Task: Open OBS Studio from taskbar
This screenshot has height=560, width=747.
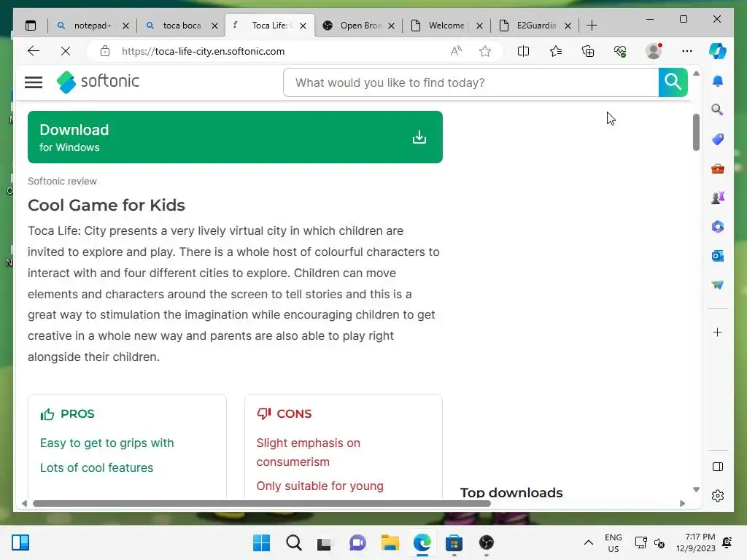Action: [x=486, y=542]
